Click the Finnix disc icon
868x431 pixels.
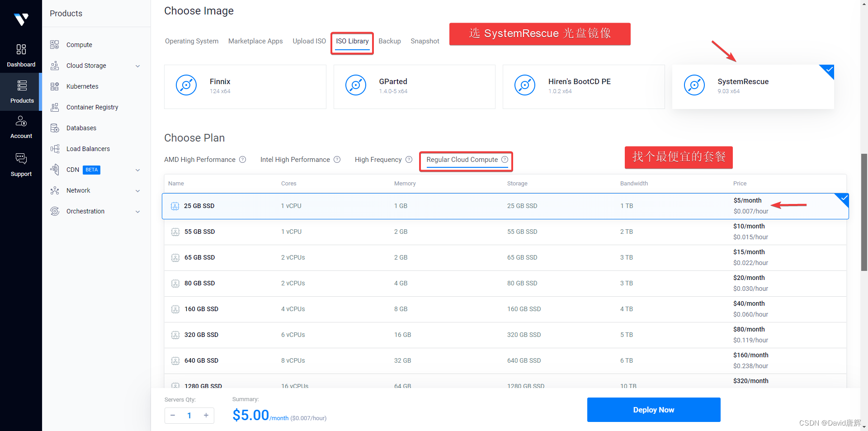[x=186, y=85]
